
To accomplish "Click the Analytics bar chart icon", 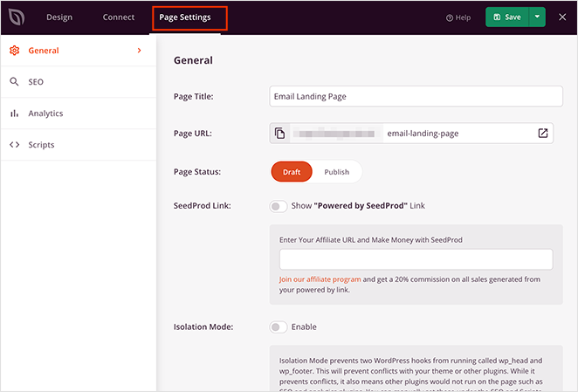I will pyautogui.click(x=14, y=113).
